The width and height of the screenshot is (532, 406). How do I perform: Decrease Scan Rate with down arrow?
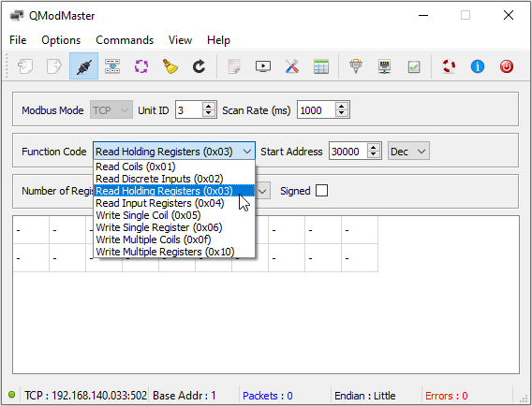click(x=342, y=114)
